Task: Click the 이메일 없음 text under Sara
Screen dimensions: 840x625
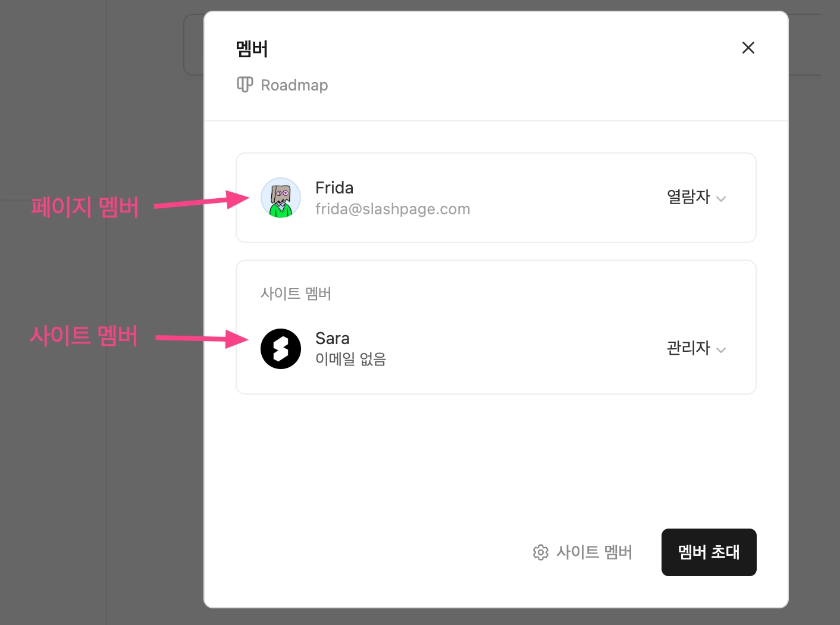Action: [351, 359]
